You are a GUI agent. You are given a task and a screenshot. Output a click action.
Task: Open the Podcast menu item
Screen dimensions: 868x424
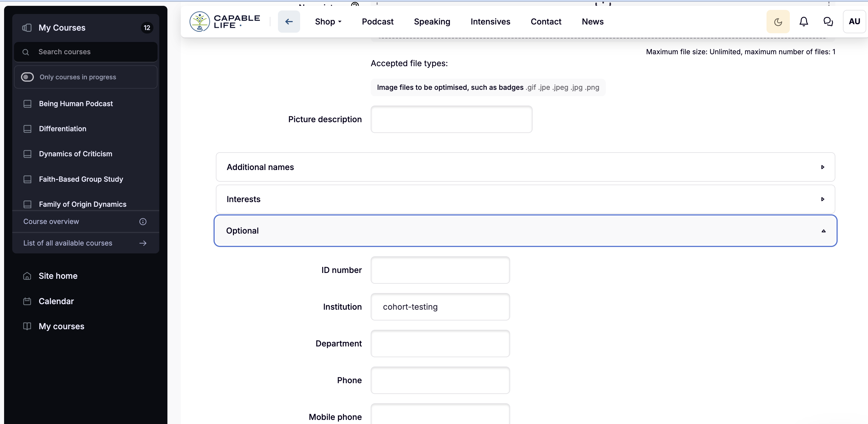[x=377, y=22]
